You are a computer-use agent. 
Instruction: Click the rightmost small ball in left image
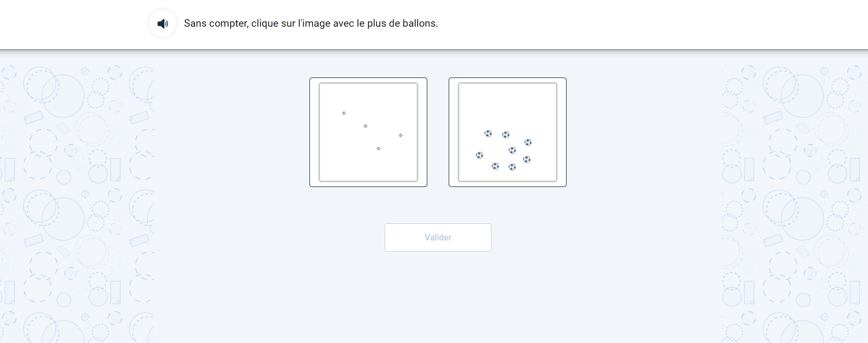click(x=401, y=135)
